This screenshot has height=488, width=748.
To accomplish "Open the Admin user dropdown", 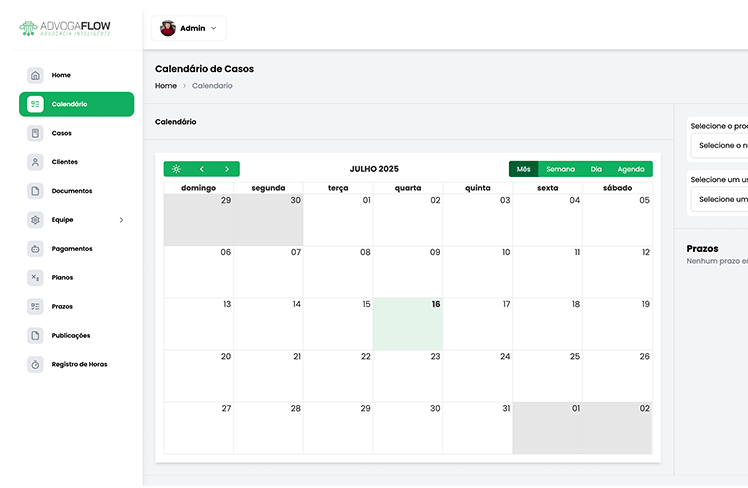I will [189, 28].
